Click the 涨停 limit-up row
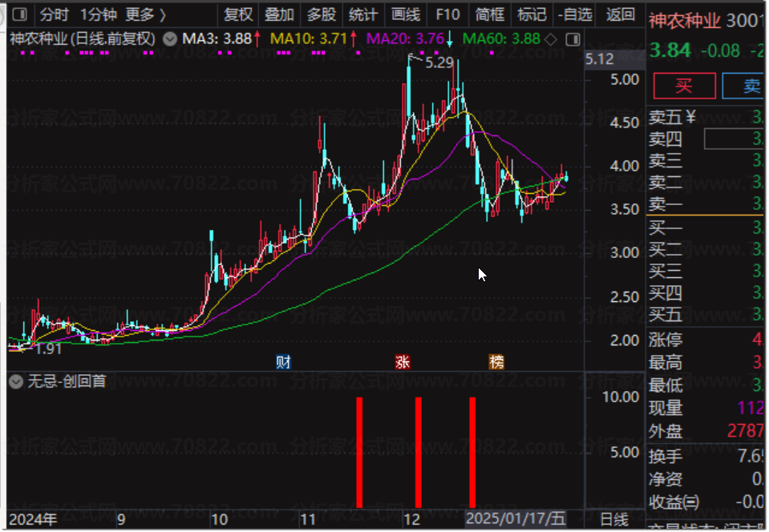 pos(706,340)
